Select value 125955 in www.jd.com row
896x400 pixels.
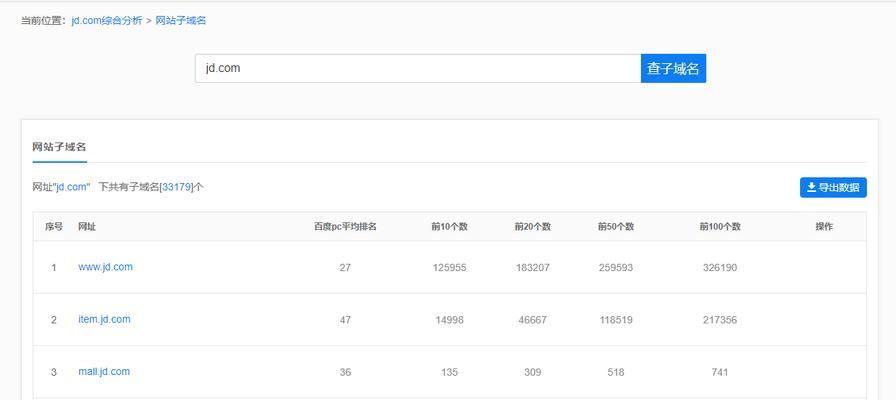[450, 267]
